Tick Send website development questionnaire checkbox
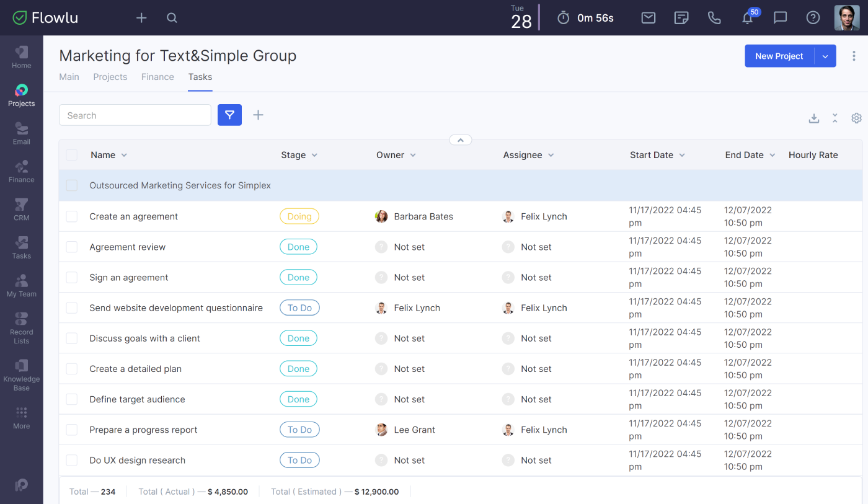The height and width of the screenshot is (504, 868). 72,307
